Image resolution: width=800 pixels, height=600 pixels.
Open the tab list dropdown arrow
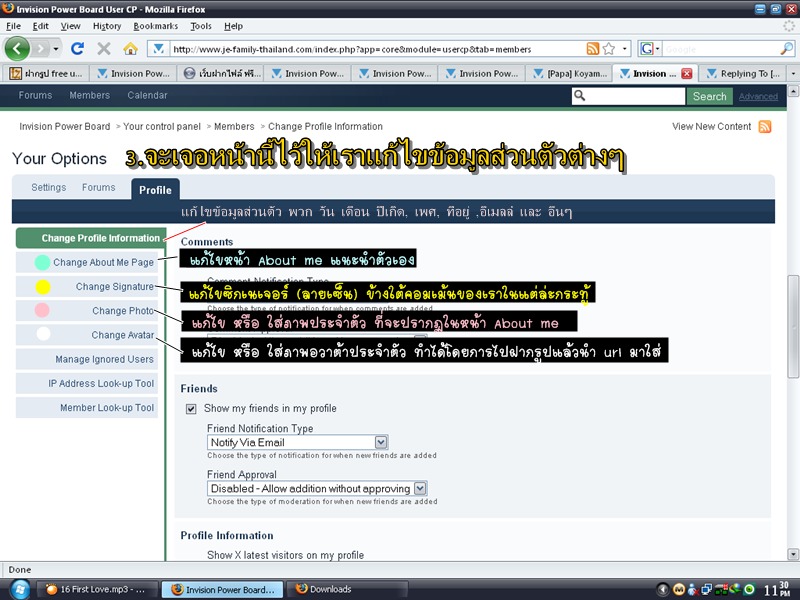tap(793, 73)
